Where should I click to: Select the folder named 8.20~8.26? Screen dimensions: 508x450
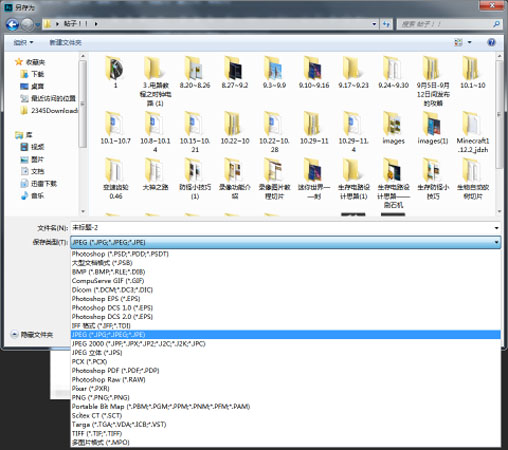coord(195,72)
